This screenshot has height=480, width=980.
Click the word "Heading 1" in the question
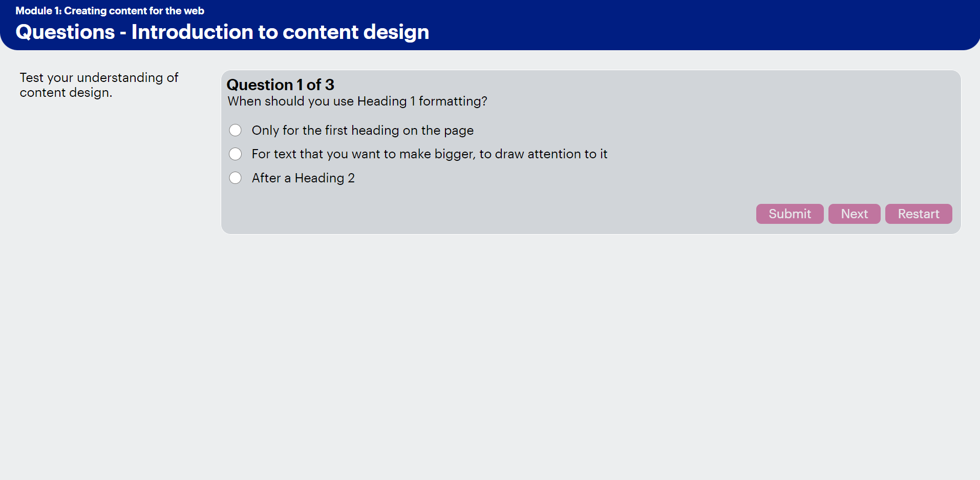coord(386,101)
